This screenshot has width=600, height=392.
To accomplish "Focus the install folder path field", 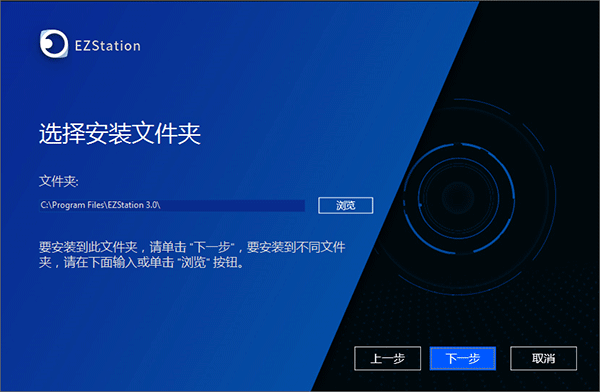I will [172, 205].
